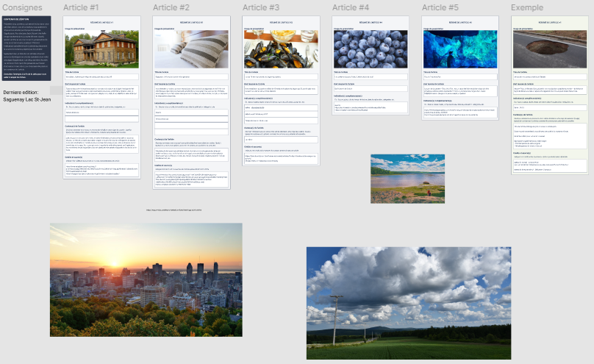The image size is (594, 364).
Task: Click the road sinkhole photo in Exemple
Action: 550,49
